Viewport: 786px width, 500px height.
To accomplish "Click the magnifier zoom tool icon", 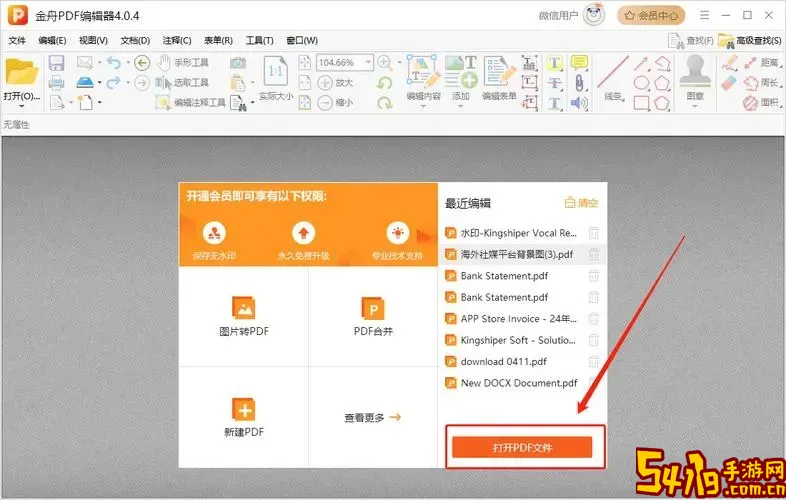I will 385,63.
